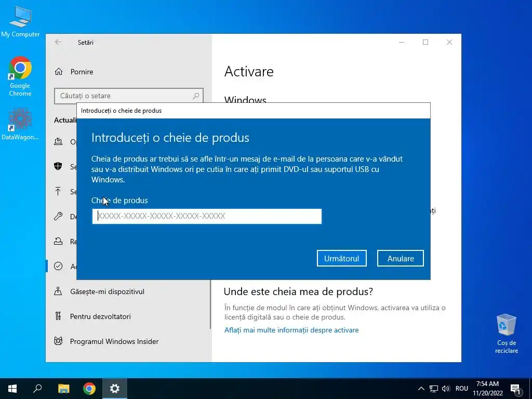Open the clock showing 7:54 AM

pos(487,389)
